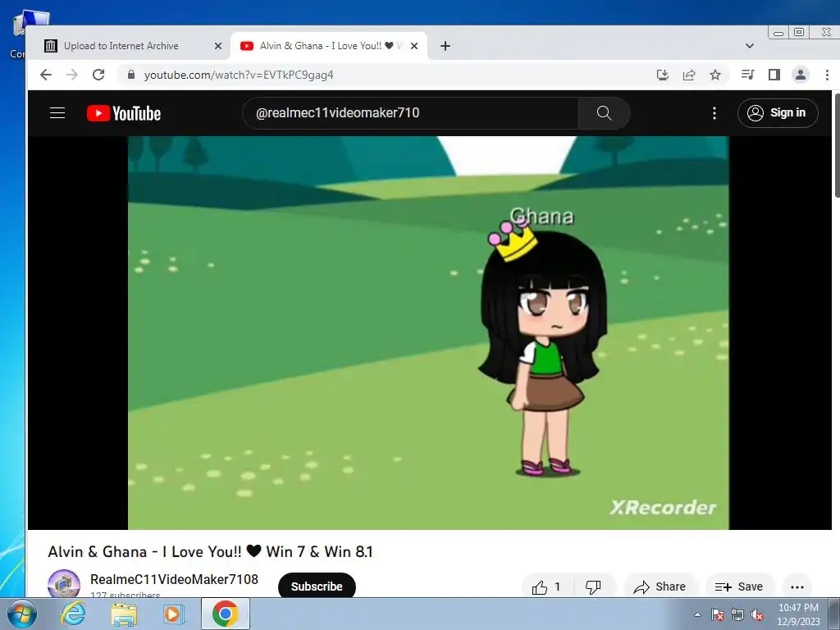840x630 pixels.
Task: Click the YouTube search magnifier button
Action: pyautogui.click(x=605, y=113)
